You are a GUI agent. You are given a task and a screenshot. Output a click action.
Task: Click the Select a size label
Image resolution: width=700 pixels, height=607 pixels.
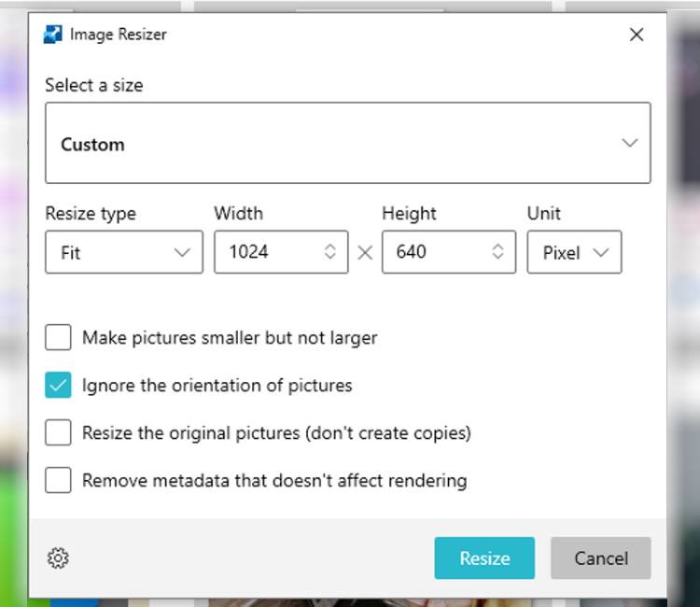tap(94, 85)
